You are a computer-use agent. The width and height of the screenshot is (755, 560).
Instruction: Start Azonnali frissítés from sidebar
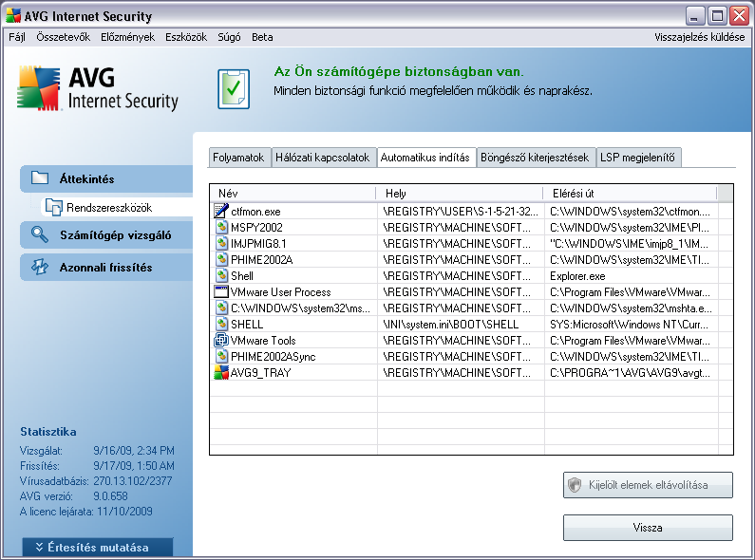(106, 267)
